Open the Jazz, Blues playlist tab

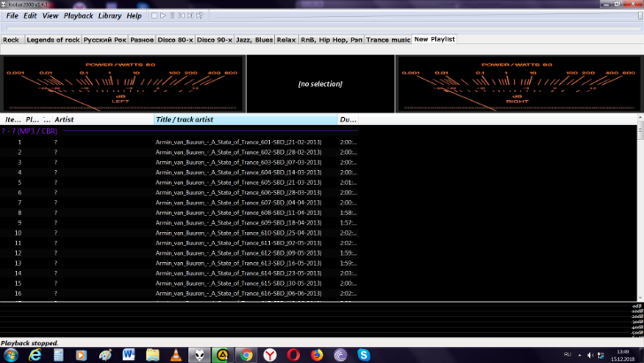[x=254, y=40]
